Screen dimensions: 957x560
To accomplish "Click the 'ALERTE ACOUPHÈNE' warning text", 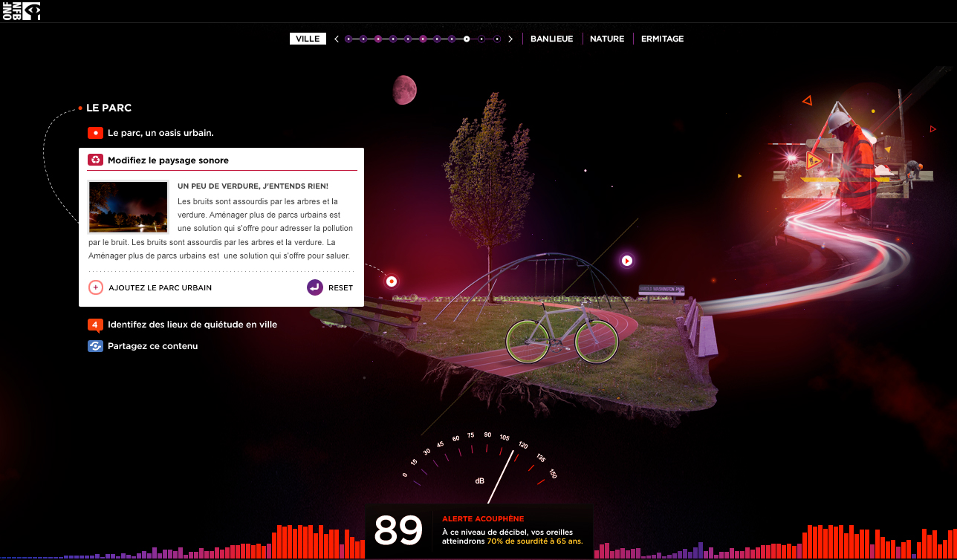I will (x=483, y=519).
